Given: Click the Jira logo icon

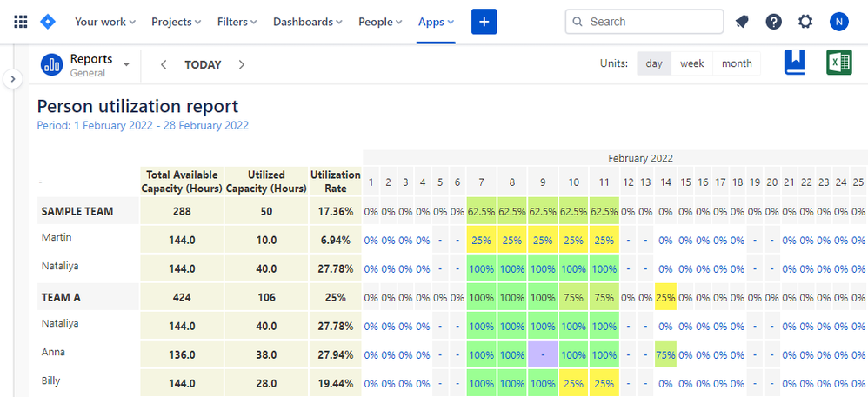Looking at the screenshot, I should [48, 22].
